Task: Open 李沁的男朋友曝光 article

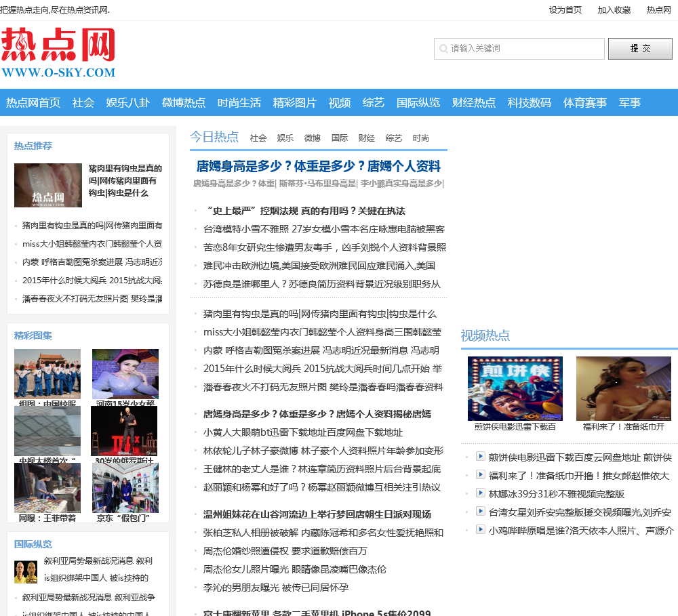Action: click(x=275, y=588)
